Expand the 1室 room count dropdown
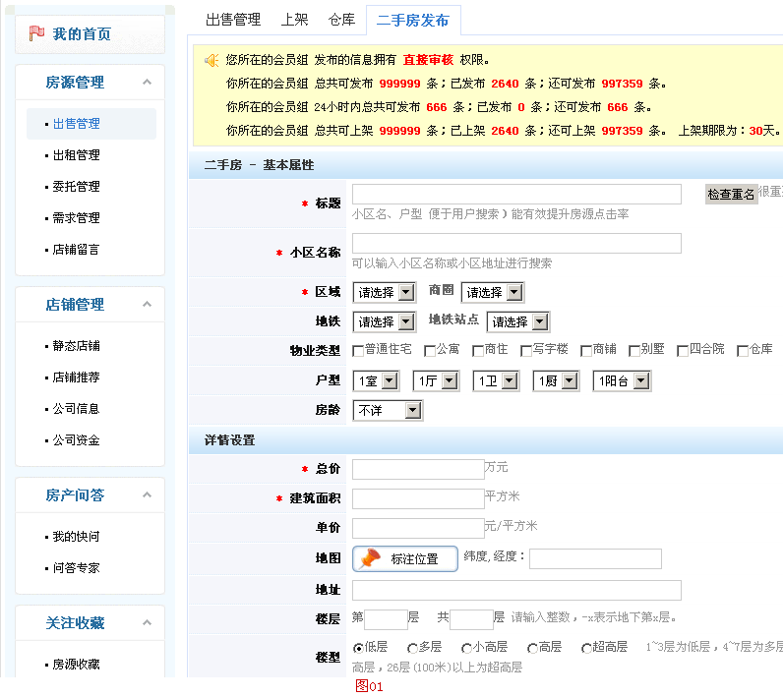 376,380
